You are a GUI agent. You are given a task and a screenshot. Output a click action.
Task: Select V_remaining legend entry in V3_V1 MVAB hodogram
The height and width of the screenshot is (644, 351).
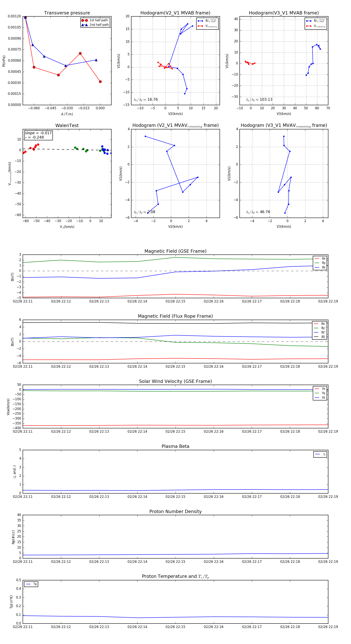point(316,26)
